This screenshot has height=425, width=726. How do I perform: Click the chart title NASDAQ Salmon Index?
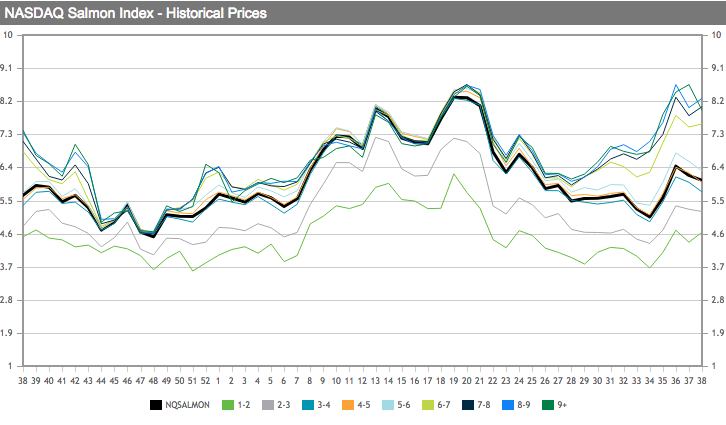tap(79, 13)
